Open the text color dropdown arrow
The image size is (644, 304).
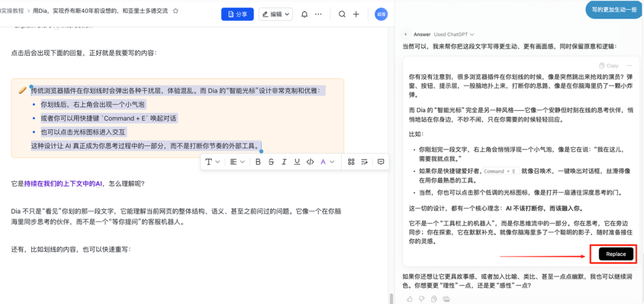click(x=332, y=162)
